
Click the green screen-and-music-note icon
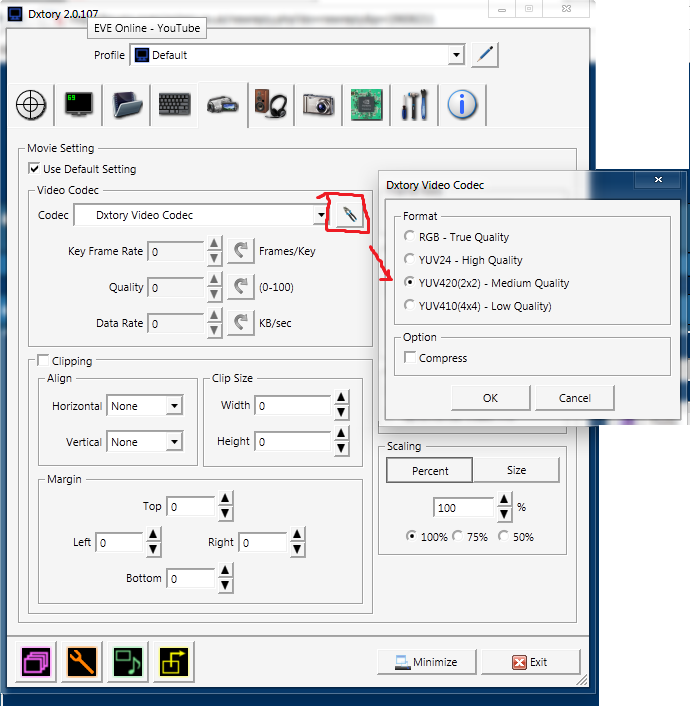[128, 661]
